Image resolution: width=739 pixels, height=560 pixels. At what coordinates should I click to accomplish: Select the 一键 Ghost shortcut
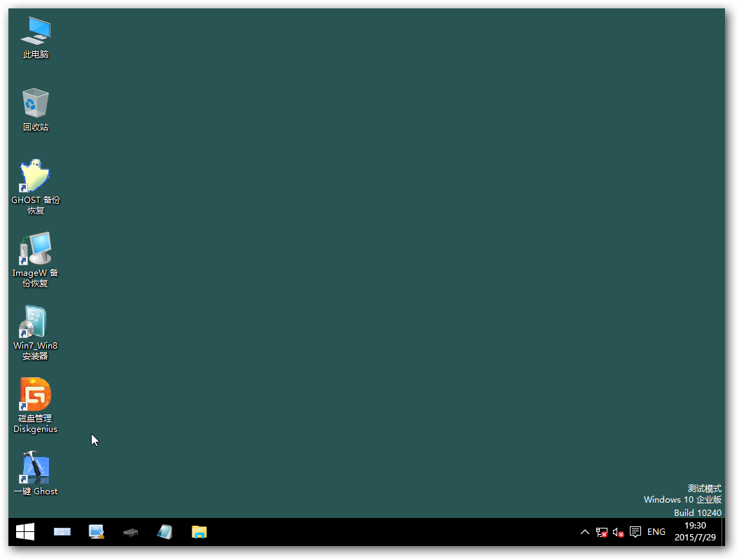36,474
